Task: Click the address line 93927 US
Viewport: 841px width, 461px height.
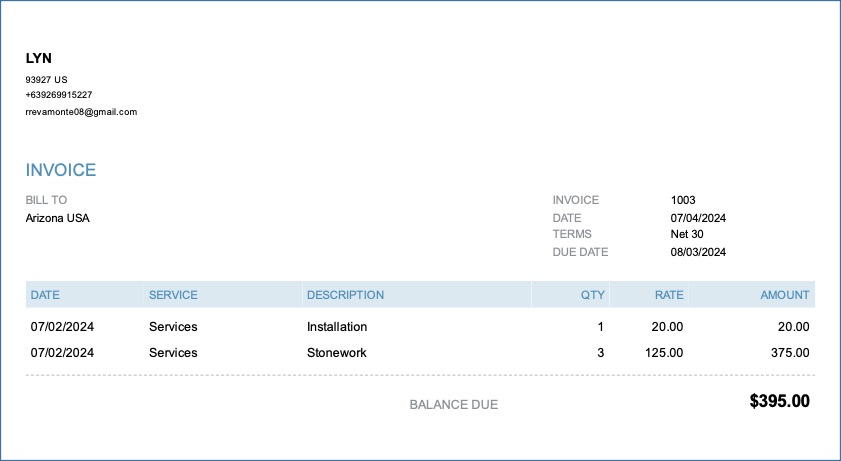Action: [47, 79]
